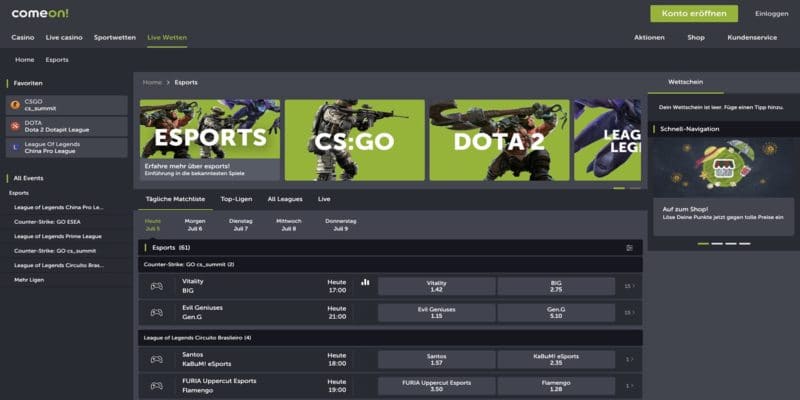The width and height of the screenshot is (800, 400).
Task: Open the Auf zum Shop promo image
Action: (723, 166)
